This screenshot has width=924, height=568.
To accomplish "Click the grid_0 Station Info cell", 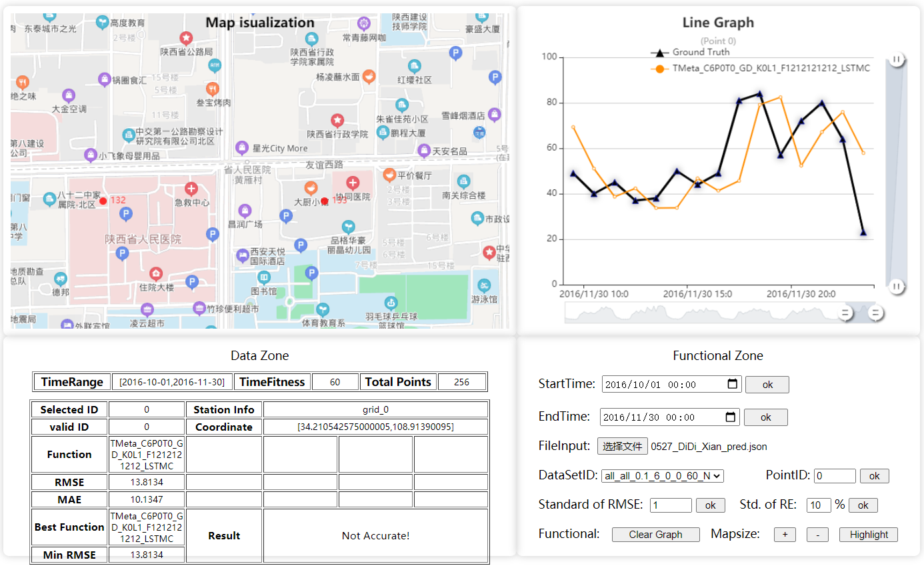I will 375,410.
